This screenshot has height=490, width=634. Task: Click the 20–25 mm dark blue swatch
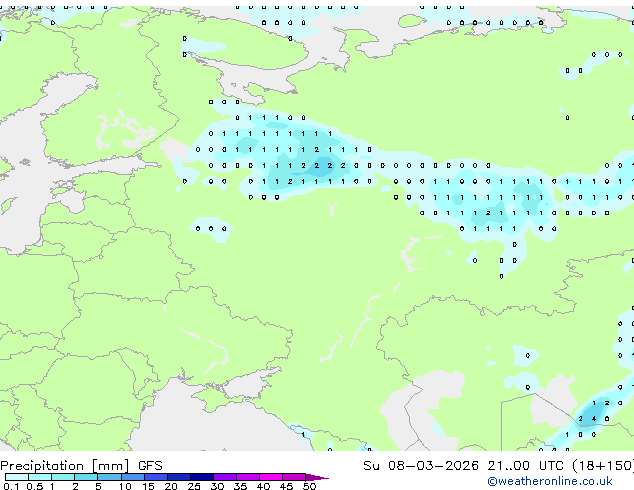point(179,477)
